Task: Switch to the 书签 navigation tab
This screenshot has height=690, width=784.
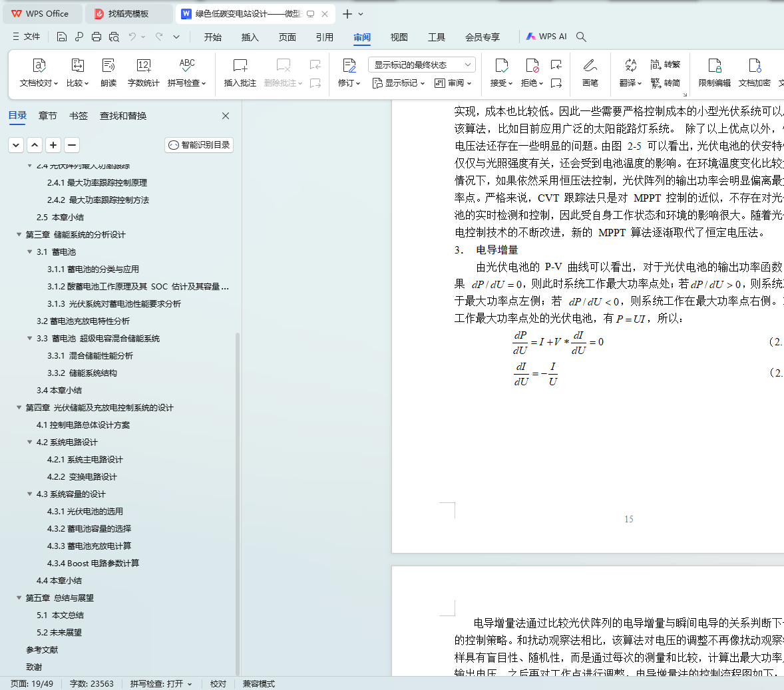Action: pyautogui.click(x=79, y=116)
